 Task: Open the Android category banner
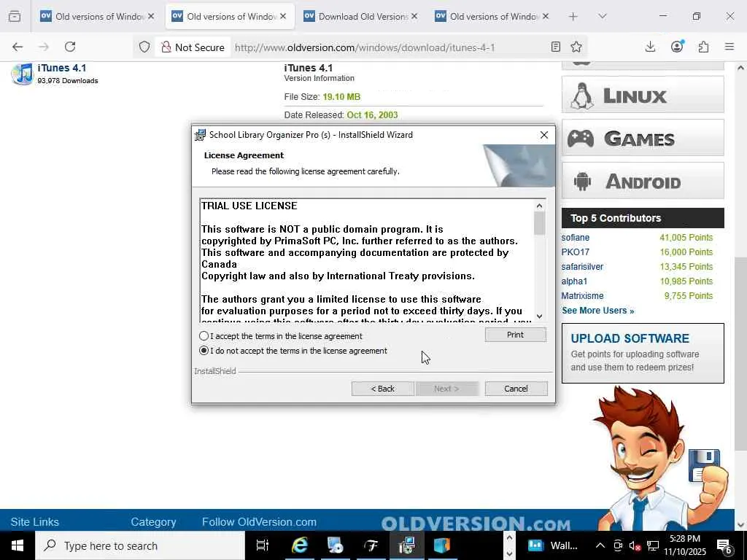point(643,181)
